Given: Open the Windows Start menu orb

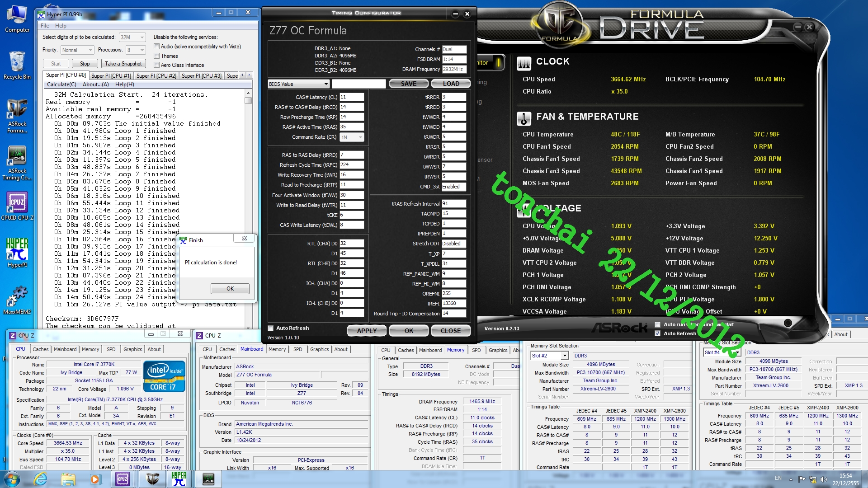Looking at the screenshot, I should pos(11,479).
